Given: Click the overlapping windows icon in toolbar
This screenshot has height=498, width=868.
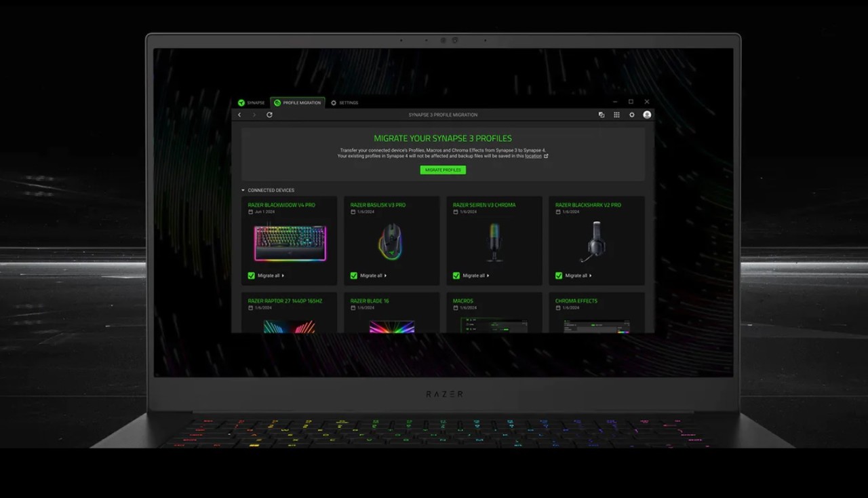Looking at the screenshot, I should [x=601, y=115].
